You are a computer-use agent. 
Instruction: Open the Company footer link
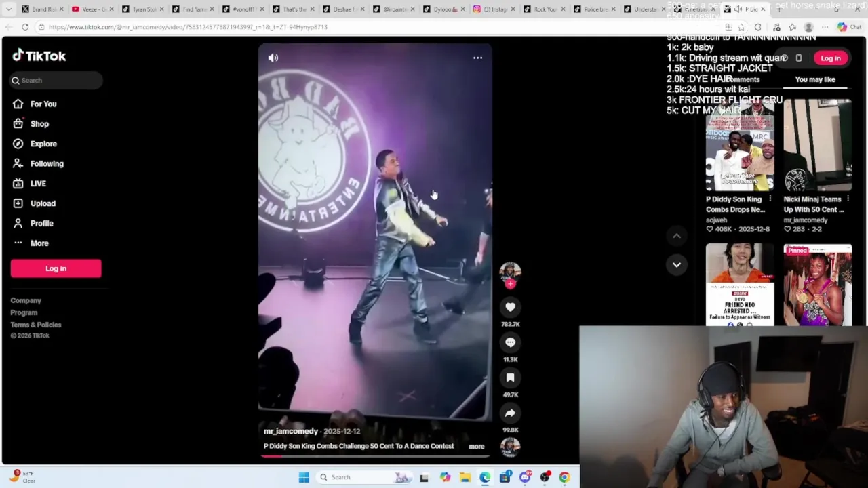point(26,300)
